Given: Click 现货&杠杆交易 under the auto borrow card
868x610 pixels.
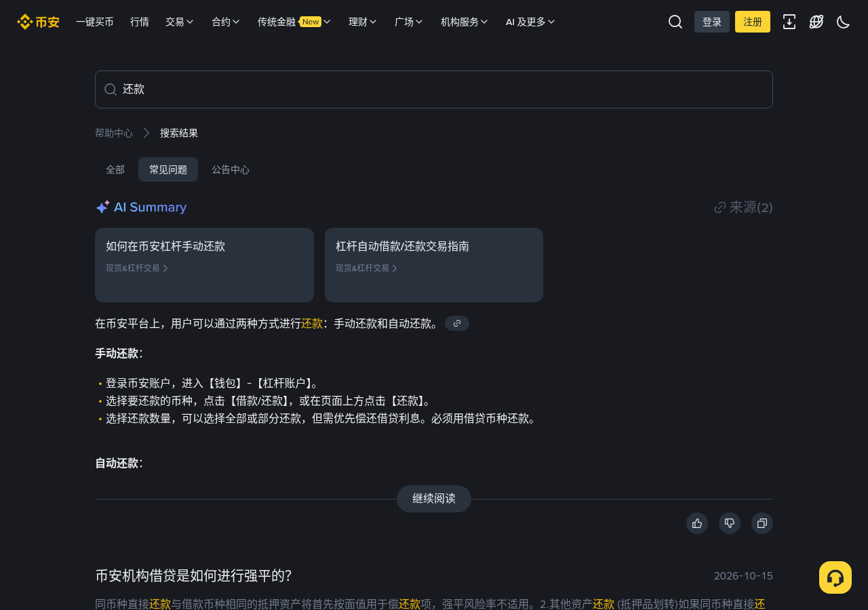Looking at the screenshot, I should (367, 268).
